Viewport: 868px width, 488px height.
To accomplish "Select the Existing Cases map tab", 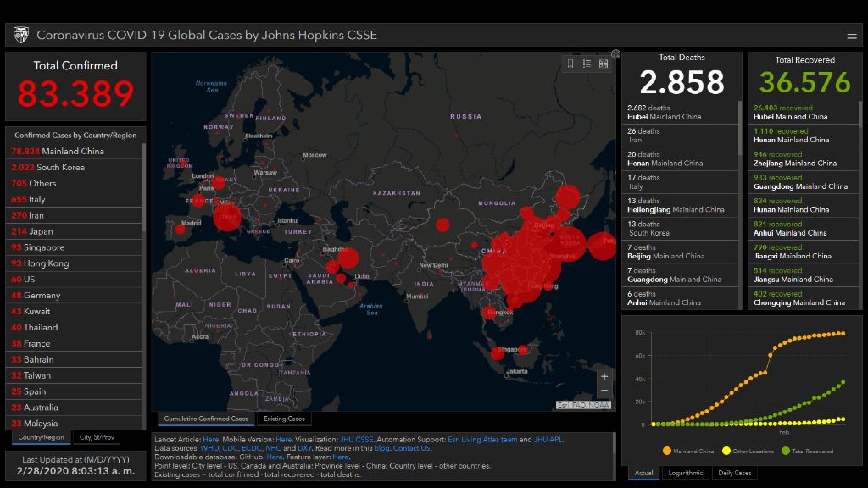I will point(284,419).
